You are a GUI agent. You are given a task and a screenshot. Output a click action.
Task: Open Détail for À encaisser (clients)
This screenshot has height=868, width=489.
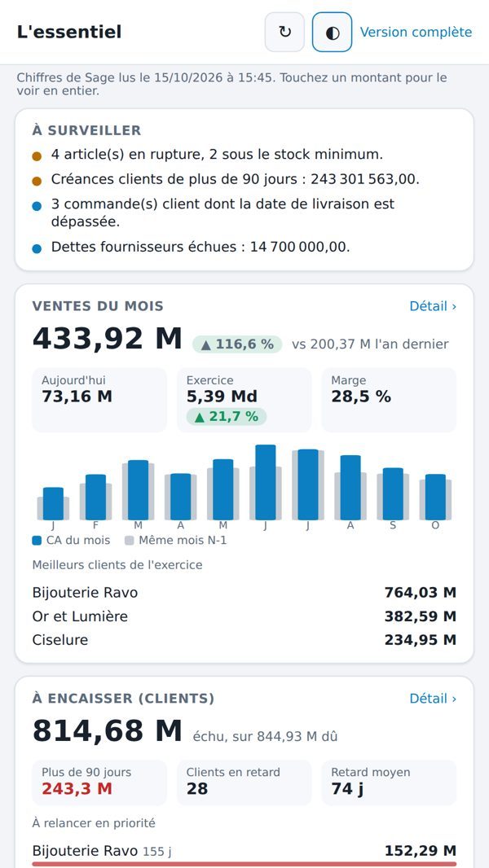pyautogui.click(x=433, y=699)
